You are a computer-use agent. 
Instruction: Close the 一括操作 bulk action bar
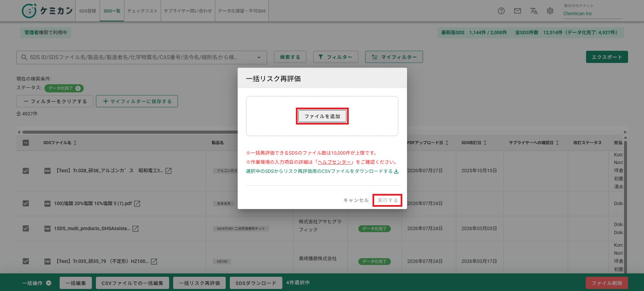point(49,283)
